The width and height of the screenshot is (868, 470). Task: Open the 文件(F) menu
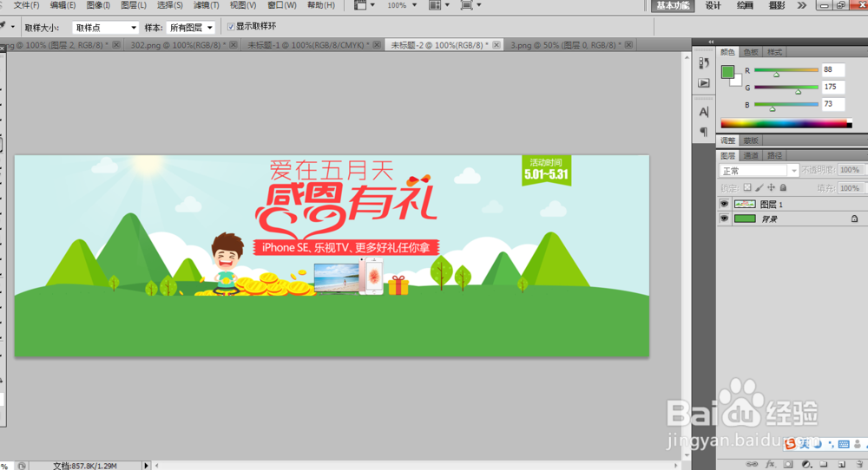click(27, 5)
